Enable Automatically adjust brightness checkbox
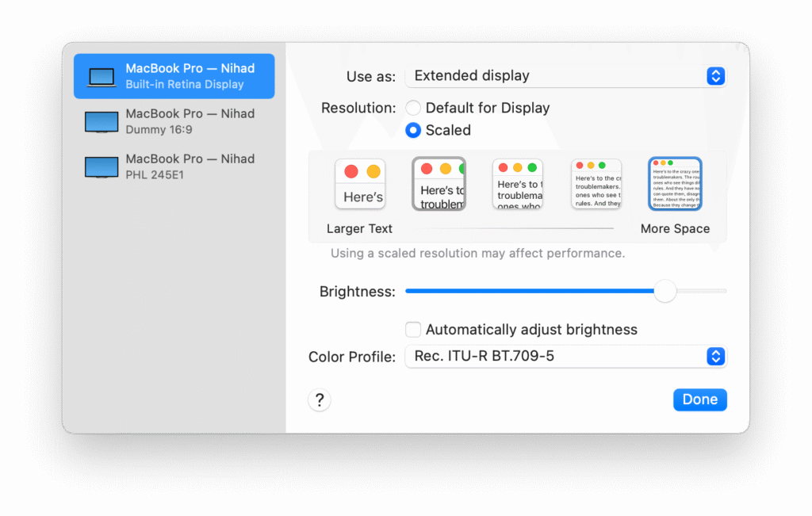812x516 pixels. tap(413, 329)
